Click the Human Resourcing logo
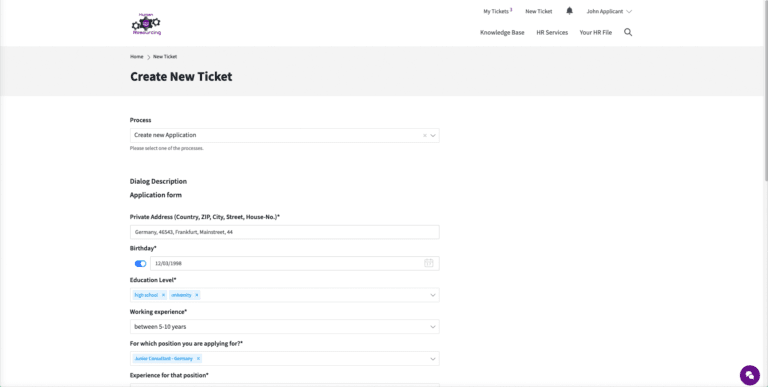Image resolution: width=768 pixels, height=387 pixels. click(146, 24)
